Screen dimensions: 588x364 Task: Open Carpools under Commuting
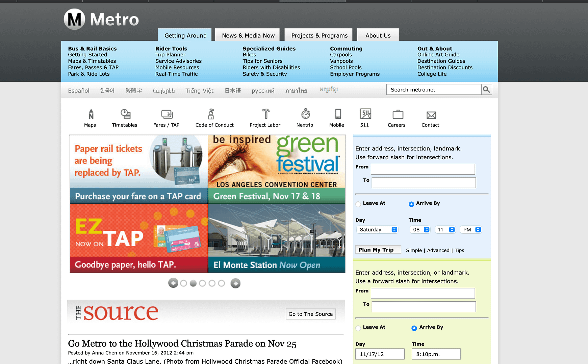pyautogui.click(x=341, y=55)
